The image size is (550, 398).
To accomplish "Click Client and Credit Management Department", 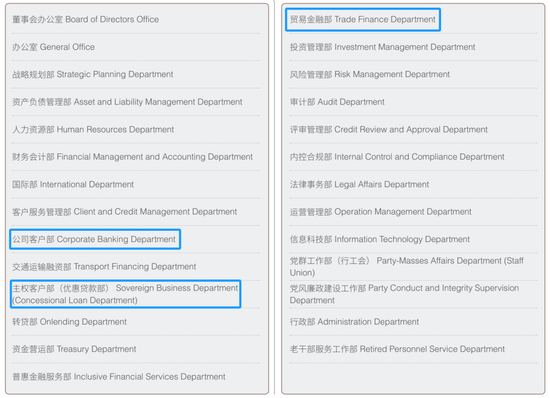I will pos(125,212).
